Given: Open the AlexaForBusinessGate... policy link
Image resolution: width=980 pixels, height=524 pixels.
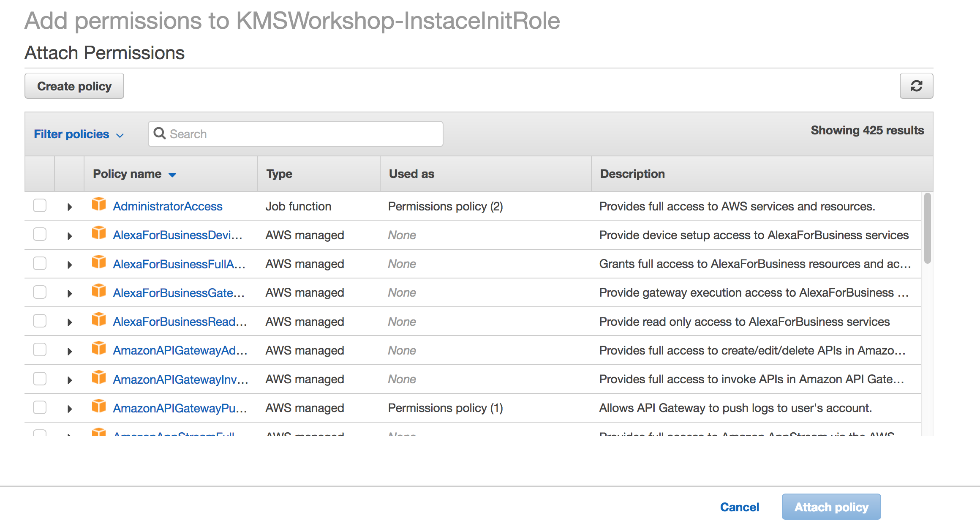Looking at the screenshot, I should tap(179, 293).
